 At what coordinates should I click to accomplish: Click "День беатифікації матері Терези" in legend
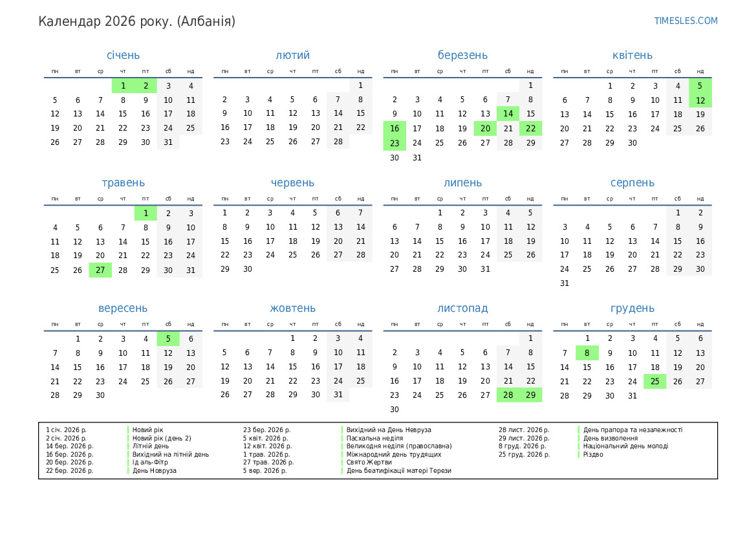coord(398,470)
